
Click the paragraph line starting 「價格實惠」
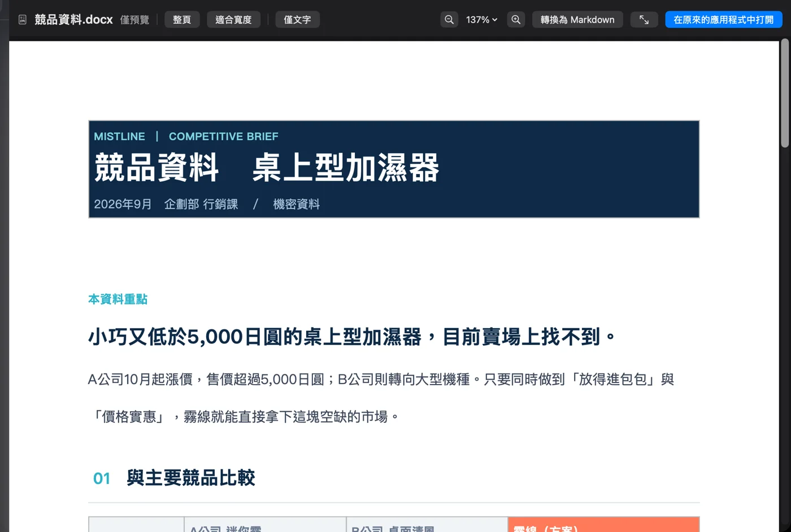tap(244, 417)
